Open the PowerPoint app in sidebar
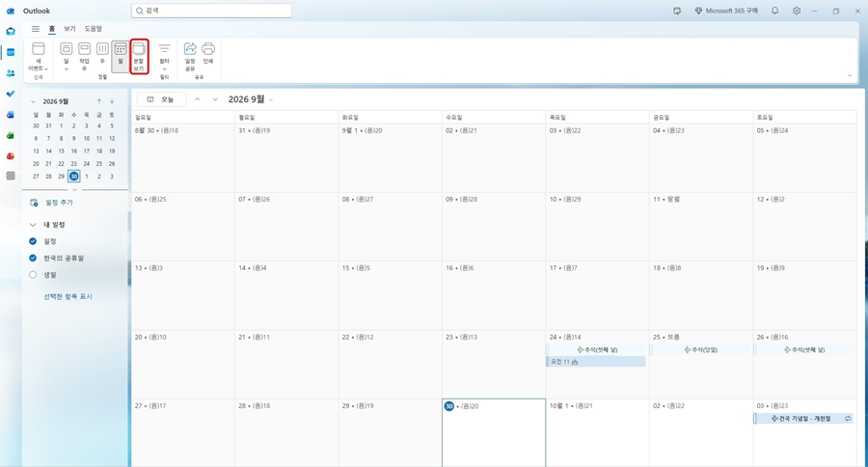868x467 pixels. (11, 156)
